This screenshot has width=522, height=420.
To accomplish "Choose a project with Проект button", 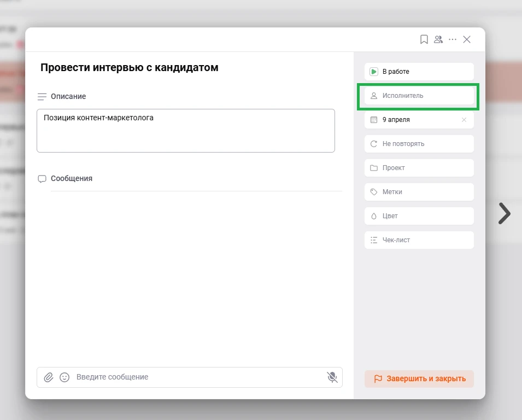I will [419, 168].
